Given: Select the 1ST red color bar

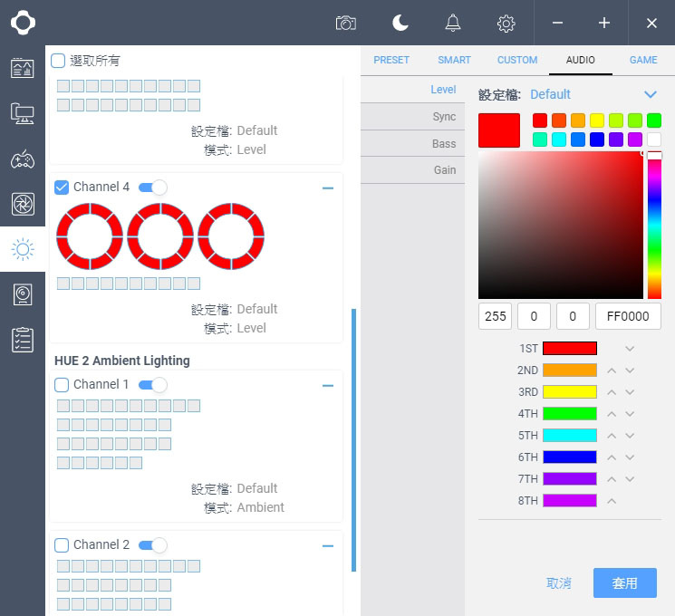Looking at the screenshot, I should (570, 348).
